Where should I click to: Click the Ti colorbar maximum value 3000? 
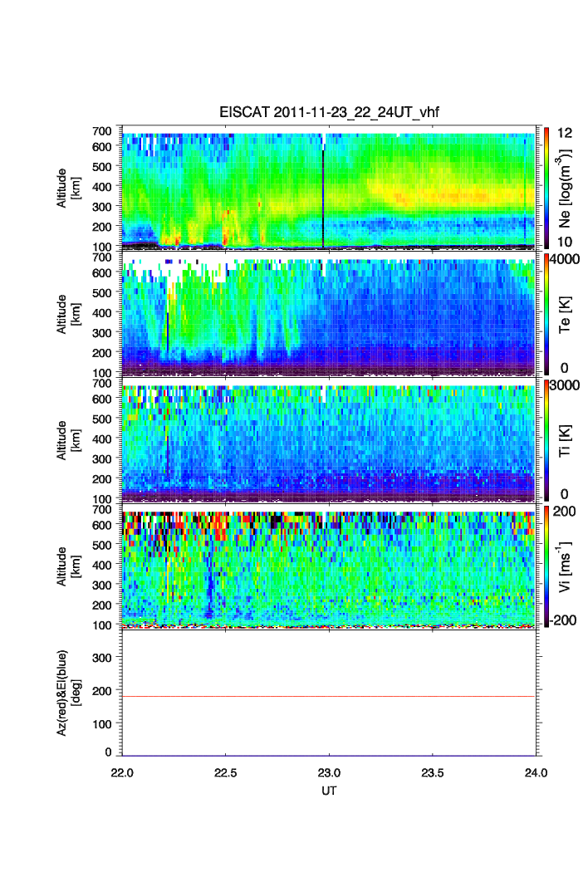coord(565,385)
